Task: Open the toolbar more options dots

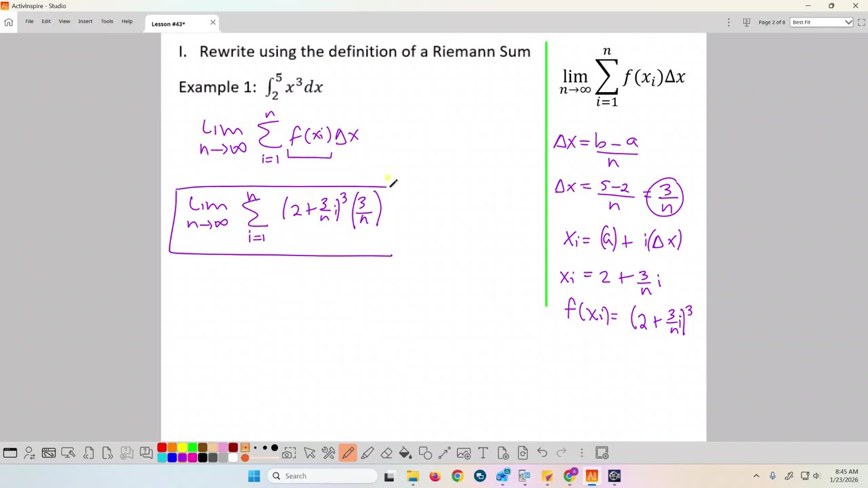Action: coord(581,453)
